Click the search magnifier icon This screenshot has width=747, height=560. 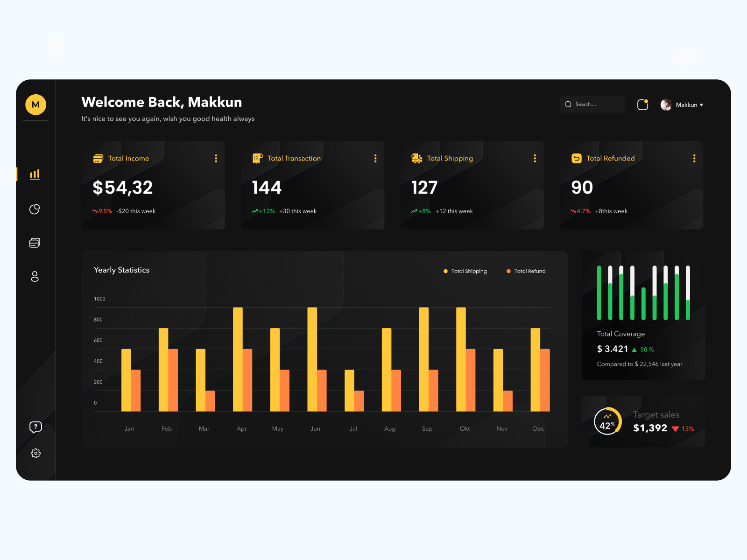pyautogui.click(x=568, y=105)
